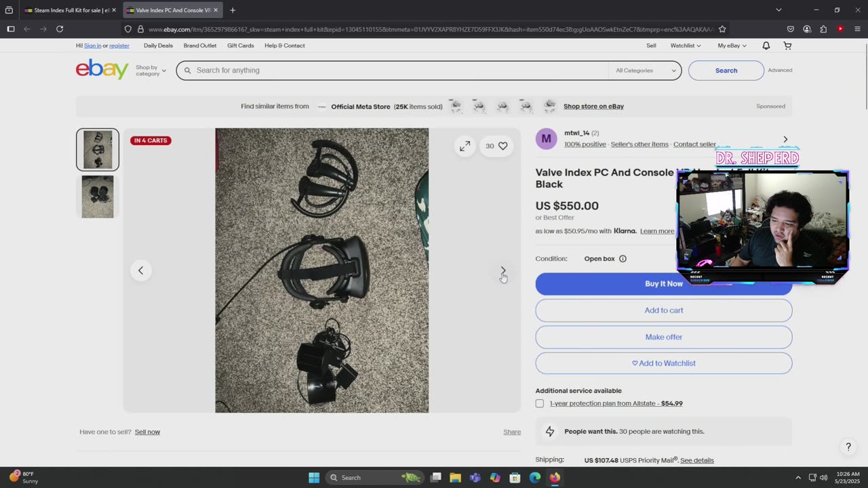The image size is (868, 488).
Task: Close the Valve Index PC And Console tab
Action: 216,10
